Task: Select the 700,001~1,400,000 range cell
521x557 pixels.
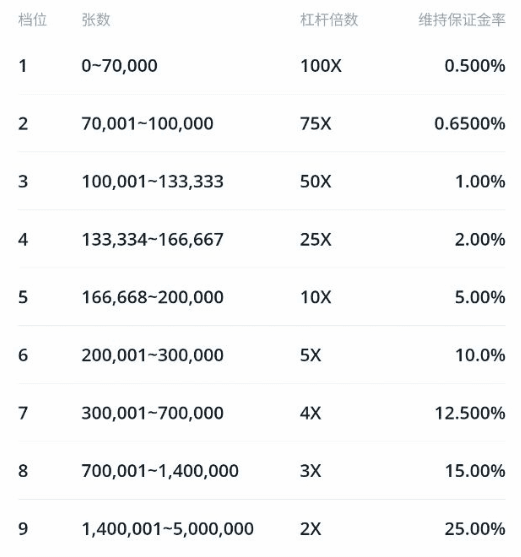Action: [x=160, y=471]
